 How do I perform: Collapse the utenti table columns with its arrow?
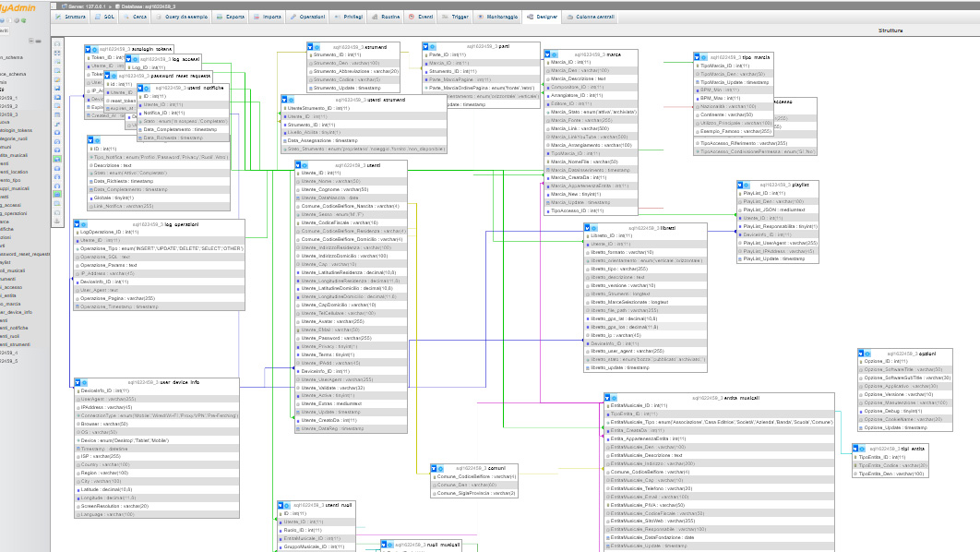[x=298, y=165]
